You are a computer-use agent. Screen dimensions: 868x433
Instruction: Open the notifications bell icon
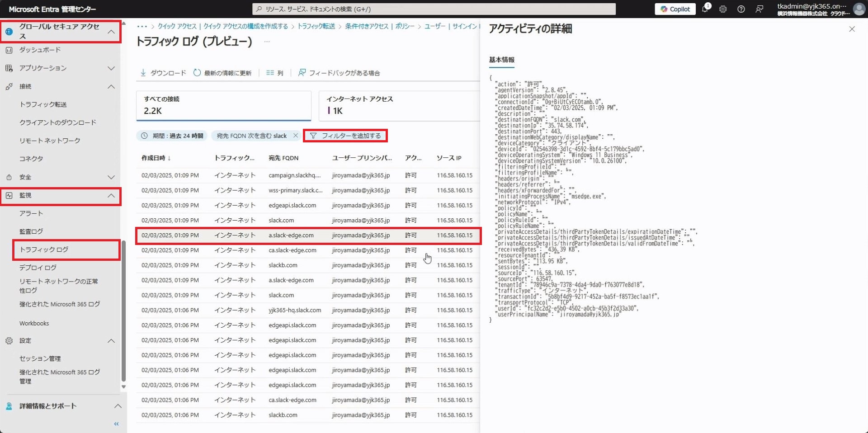pyautogui.click(x=705, y=9)
